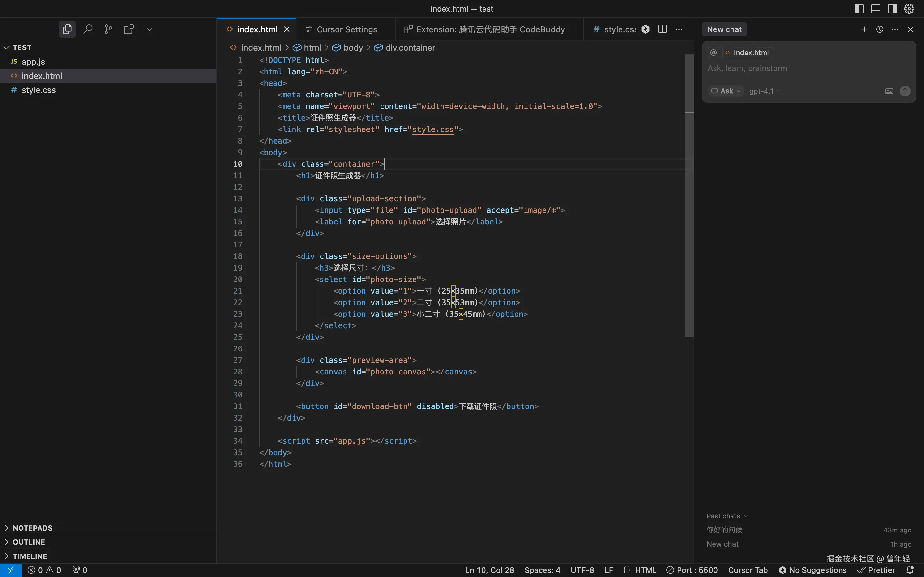Toggle the secondary sidebar layout button
924x577 pixels.
pos(892,8)
